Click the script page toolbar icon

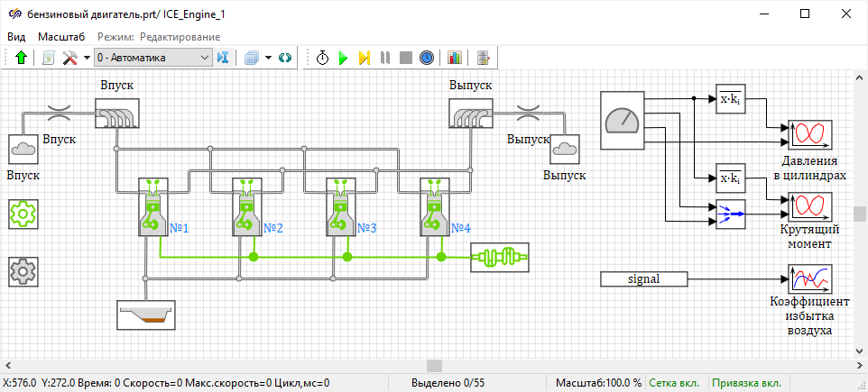(485, 58)
